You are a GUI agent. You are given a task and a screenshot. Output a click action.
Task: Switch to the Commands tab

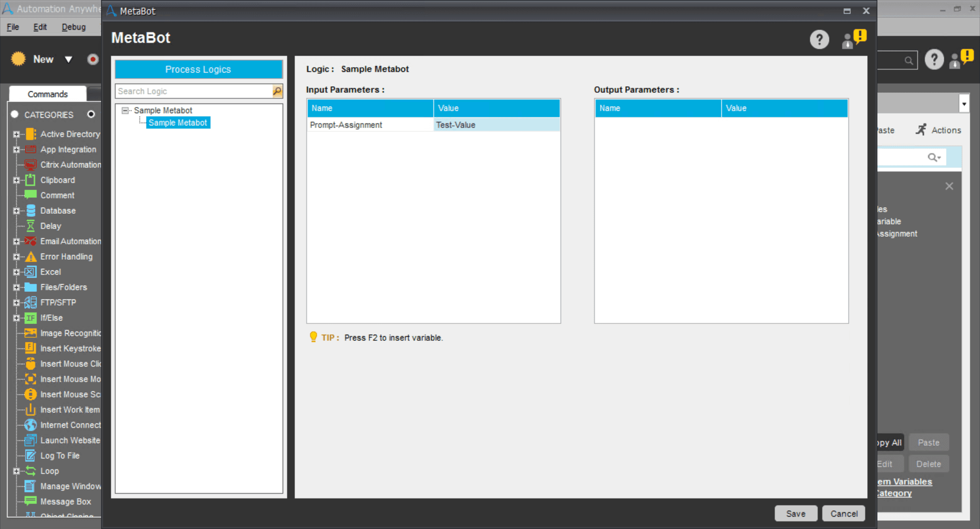pos(47,94)
